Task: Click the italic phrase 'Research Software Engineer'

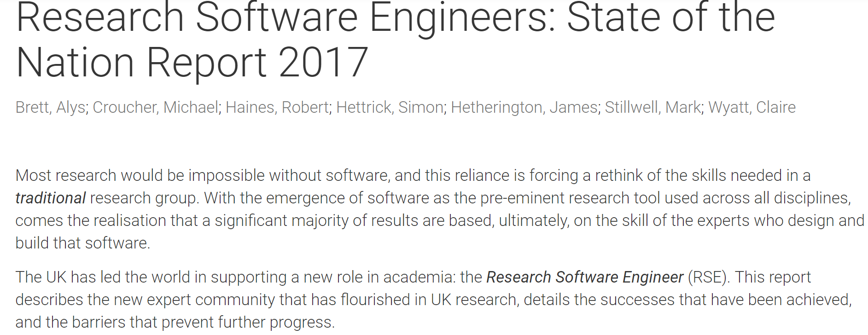Action: [x=585, y=277]
